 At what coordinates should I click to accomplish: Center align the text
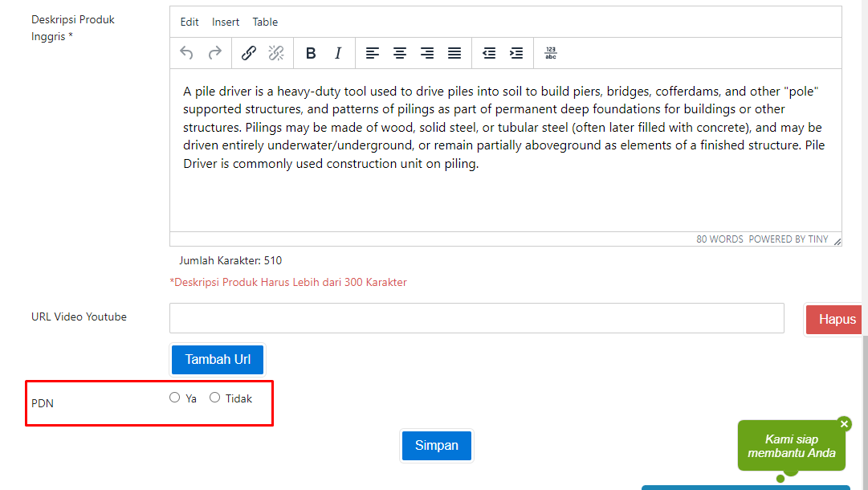pyautogui.click(x=400, y=53)
